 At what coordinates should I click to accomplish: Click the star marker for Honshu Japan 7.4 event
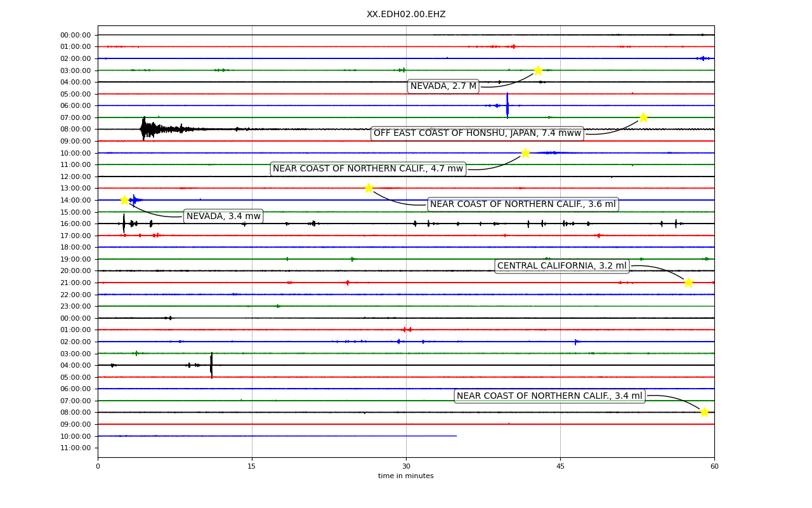tap(643, 117)
